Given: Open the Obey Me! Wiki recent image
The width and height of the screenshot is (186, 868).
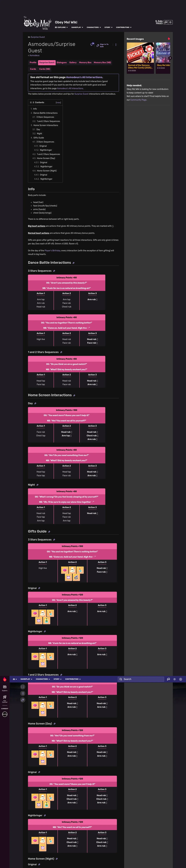Looking at the screenshot, I should point(163,53).
